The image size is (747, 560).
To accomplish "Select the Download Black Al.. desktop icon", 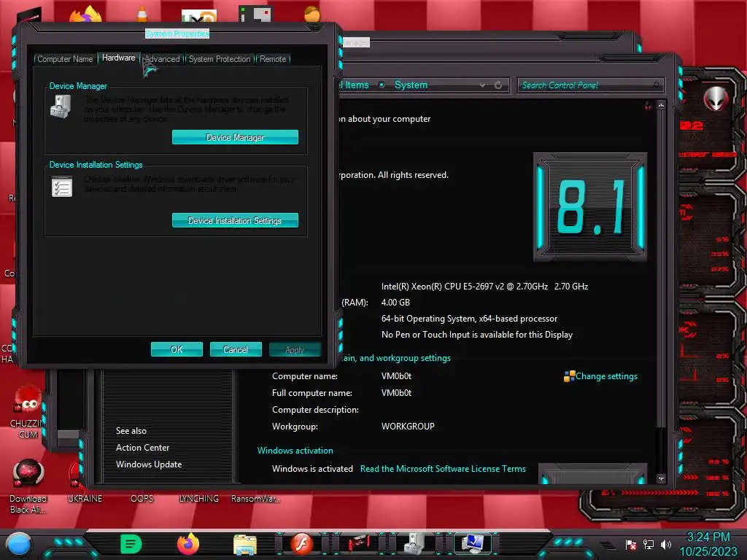I will tap(28, 486).
